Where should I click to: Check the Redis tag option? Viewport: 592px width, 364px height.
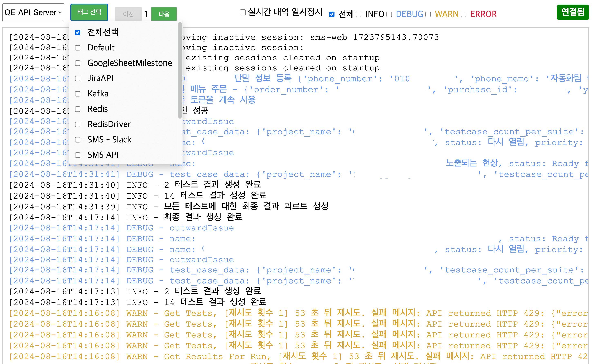tap(77, 109)
